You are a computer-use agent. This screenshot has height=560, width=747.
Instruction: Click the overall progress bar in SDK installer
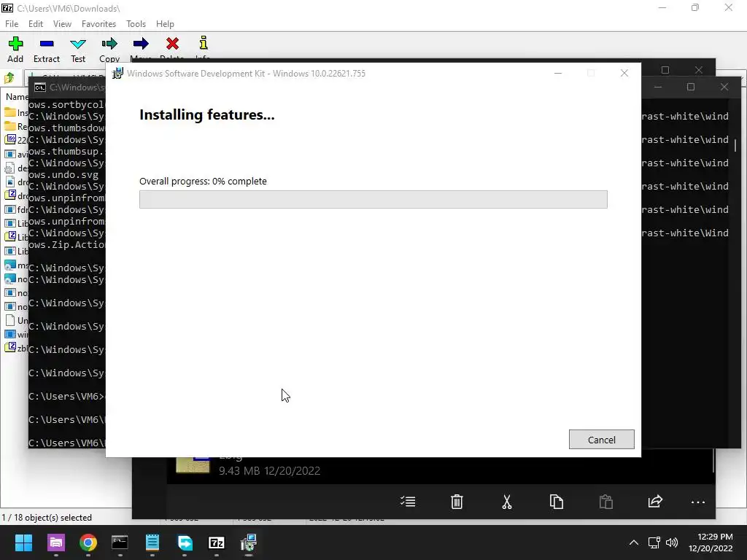pos(373,199)
